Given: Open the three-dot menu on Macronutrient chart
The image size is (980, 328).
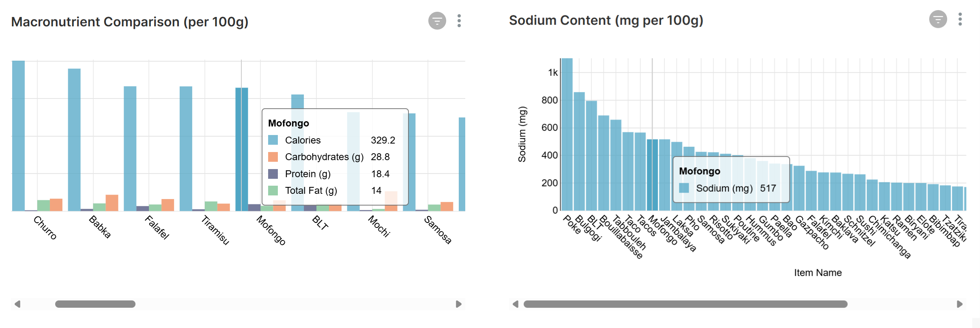Looking at the screenshot, I should [x=460, y=21].
